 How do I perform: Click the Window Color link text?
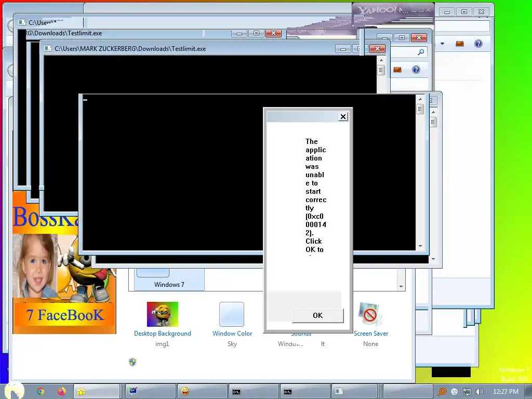click(232, 334)
